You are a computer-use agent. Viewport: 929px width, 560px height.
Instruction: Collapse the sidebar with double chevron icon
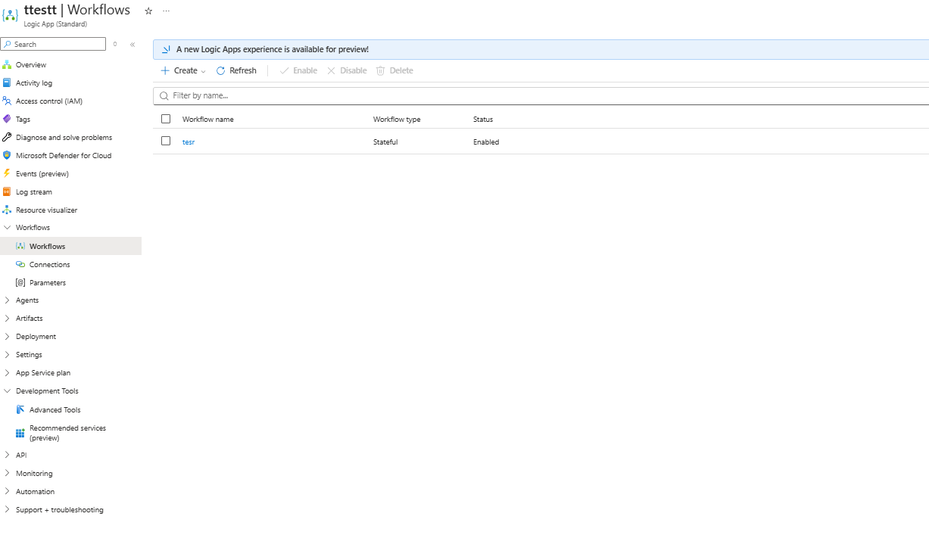[x=132, y=45]
